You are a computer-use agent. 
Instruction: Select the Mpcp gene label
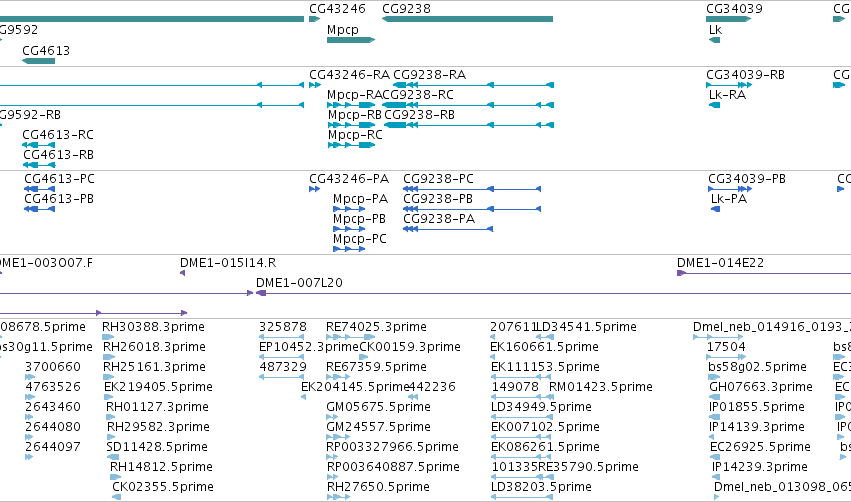click(x=342, y=30)
